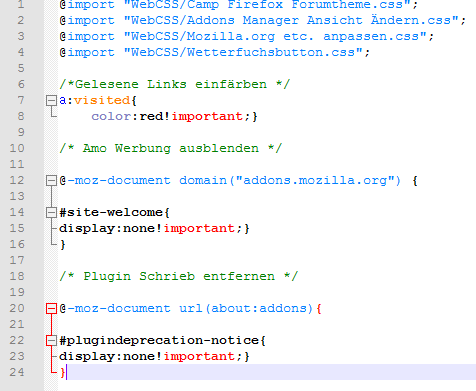Collapse the addons.mozilla.org @-moz-document fold
The image size is (476, 391).
click(x=51, y=180)
